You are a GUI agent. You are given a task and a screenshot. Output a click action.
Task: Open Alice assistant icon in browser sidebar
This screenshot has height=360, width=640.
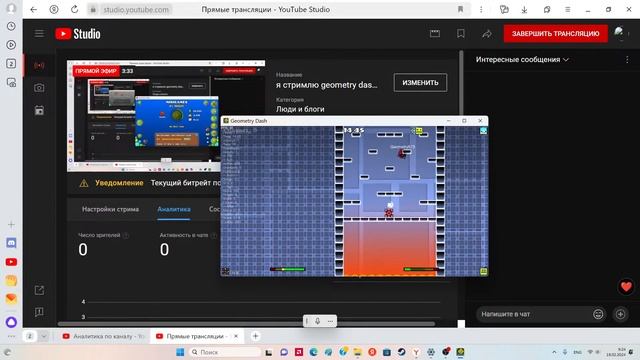[x=11, y=322]
